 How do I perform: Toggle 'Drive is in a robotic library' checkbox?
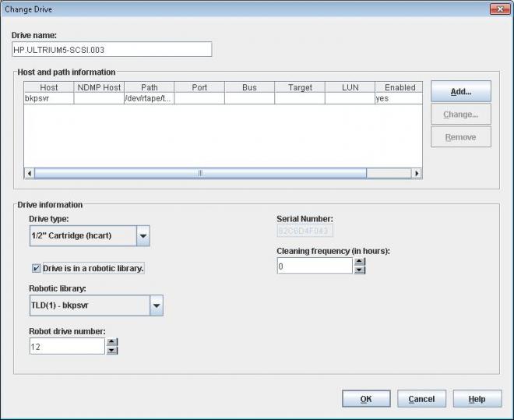pyautogui.click(x=36, y=268)
